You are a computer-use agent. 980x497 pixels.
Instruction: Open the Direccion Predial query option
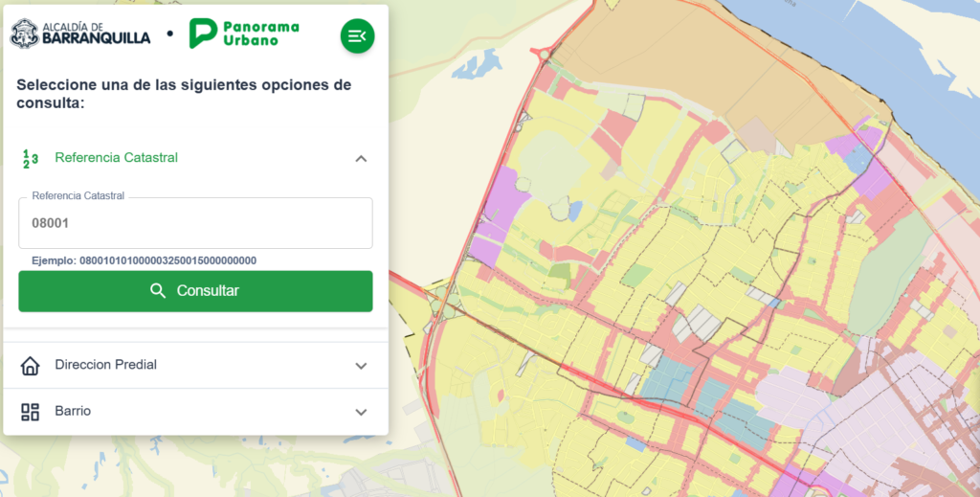pyautogui.click(x=106, y=365)
